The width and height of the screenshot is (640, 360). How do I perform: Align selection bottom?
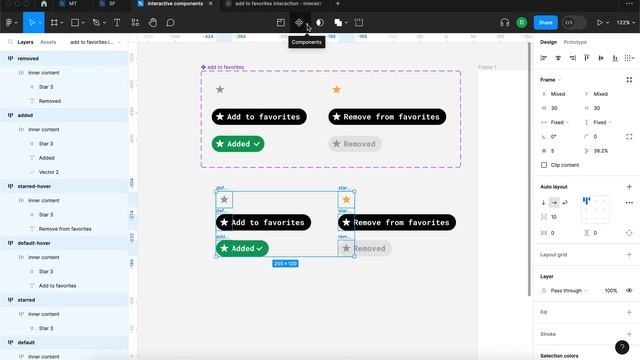pyautogui.click(x=615, y=58)
